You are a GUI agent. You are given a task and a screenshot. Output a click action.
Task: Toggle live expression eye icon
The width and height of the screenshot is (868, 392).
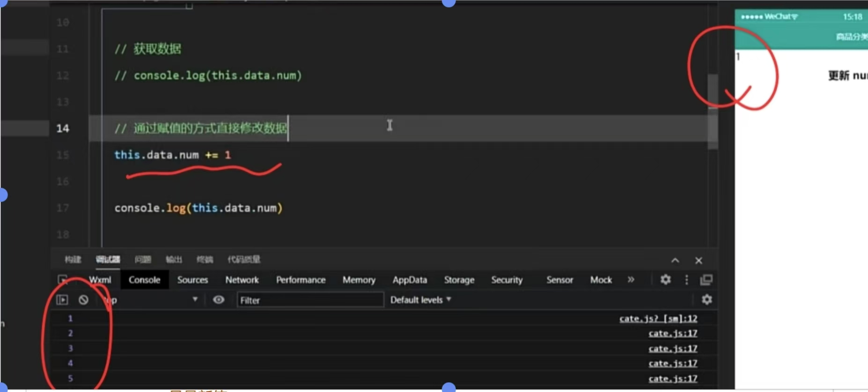218,300
